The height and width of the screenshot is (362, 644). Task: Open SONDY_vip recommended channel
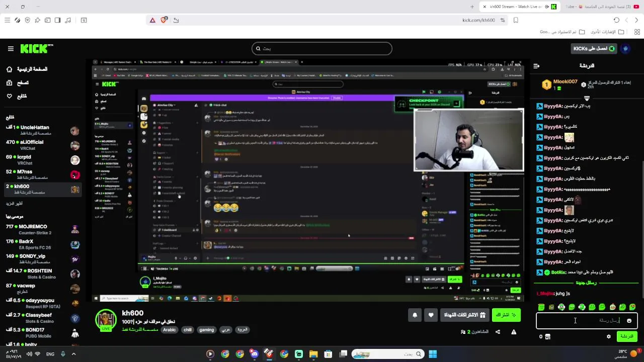[43, 259]
